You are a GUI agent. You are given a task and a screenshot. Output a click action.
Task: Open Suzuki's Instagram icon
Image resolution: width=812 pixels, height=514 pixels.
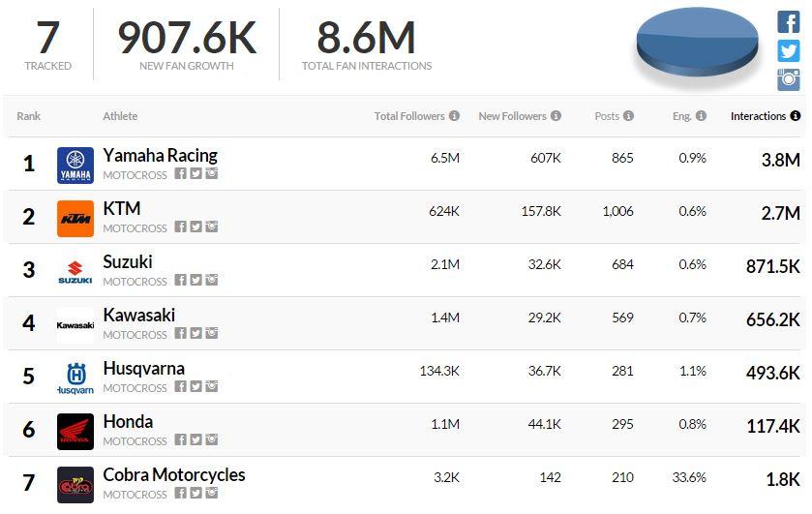[x=211, y=281]
